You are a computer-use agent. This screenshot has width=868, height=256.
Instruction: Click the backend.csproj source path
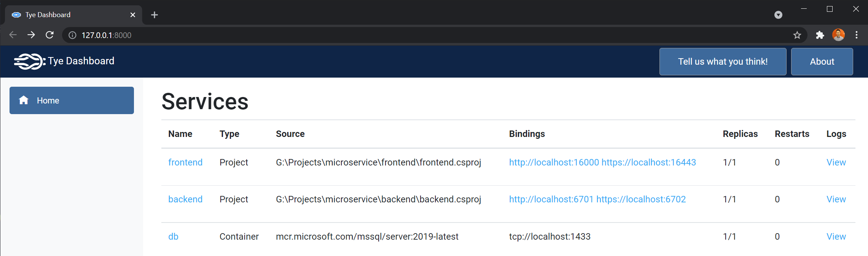(379, 199)
